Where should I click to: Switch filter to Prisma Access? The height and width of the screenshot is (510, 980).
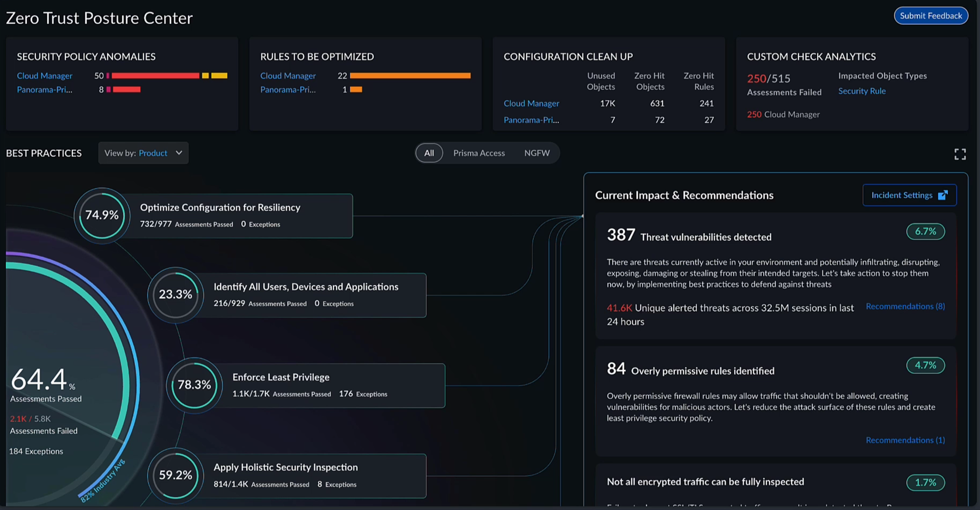pyautogui.click(x=479, y=153)
